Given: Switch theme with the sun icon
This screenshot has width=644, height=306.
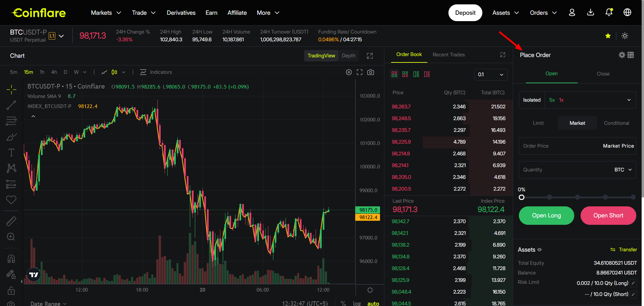Looking at the screenshot, I should tap(625, 36).
